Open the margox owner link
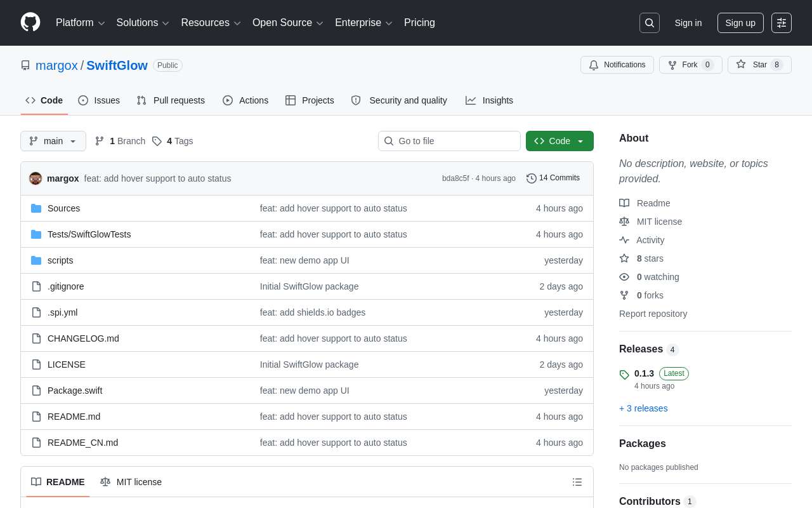Screen dimensions: 812x508 click(x=56, y=65)
